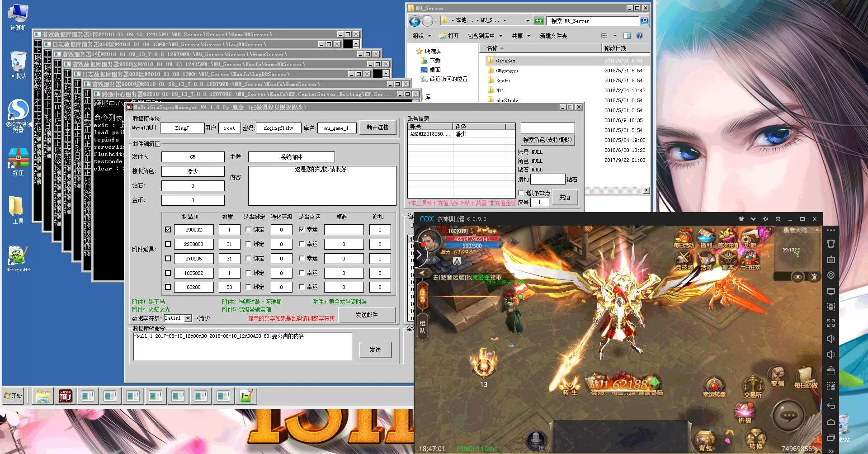Select the GMgongju folder in Explorer
Image resolution: width=868 pixels, height=454 pixels.
507,71
